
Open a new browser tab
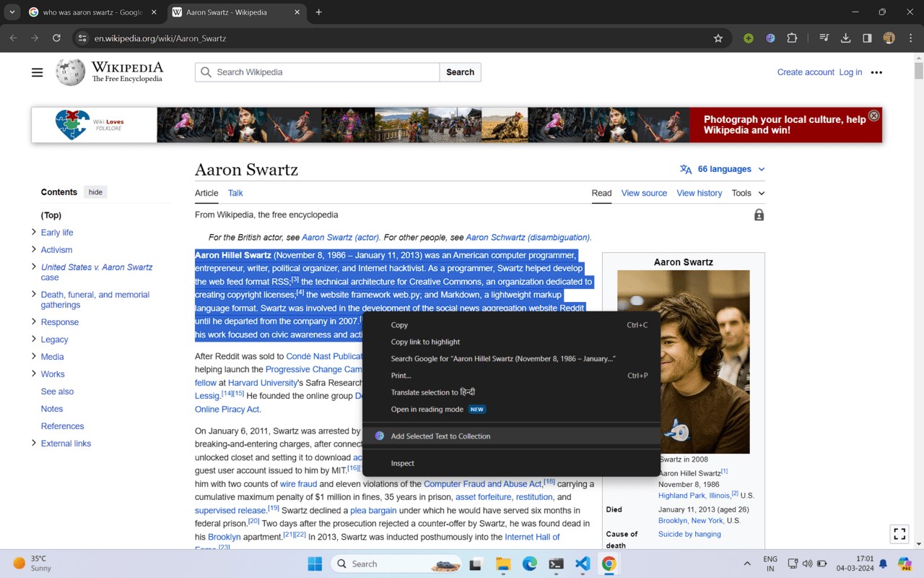tap(318, 12)
